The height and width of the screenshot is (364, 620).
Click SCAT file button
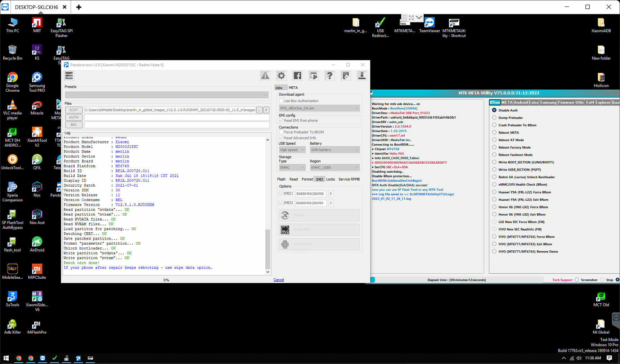(x=74, y=110)
